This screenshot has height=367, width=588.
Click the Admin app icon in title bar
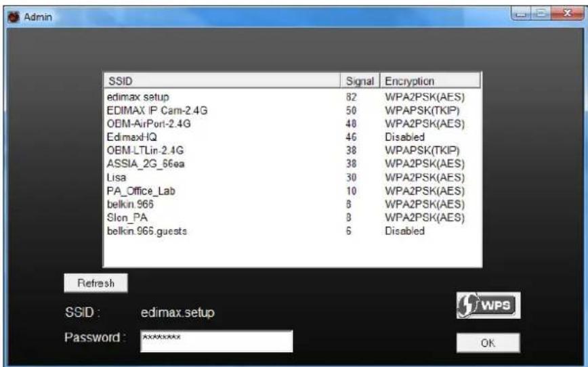click(14, 17)
